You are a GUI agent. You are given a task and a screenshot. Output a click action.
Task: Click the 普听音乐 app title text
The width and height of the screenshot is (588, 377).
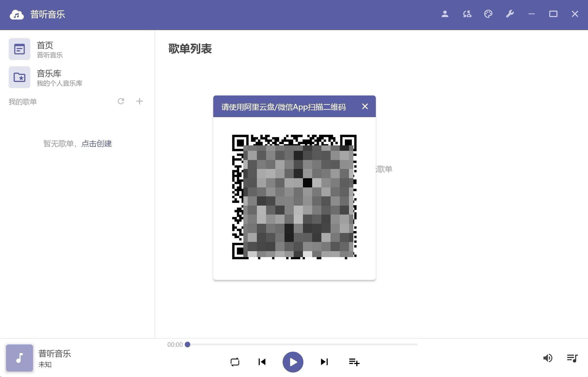(48, 14)
